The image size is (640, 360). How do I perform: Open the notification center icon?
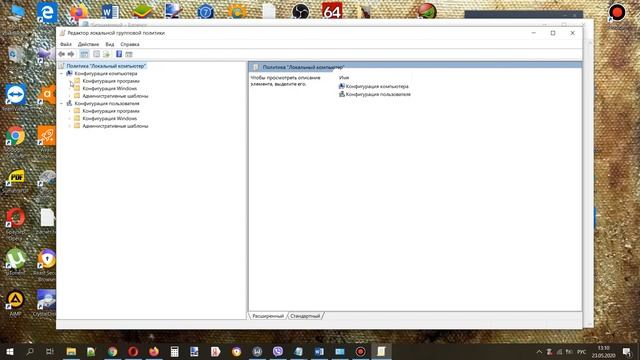click(x=627, y=352)
